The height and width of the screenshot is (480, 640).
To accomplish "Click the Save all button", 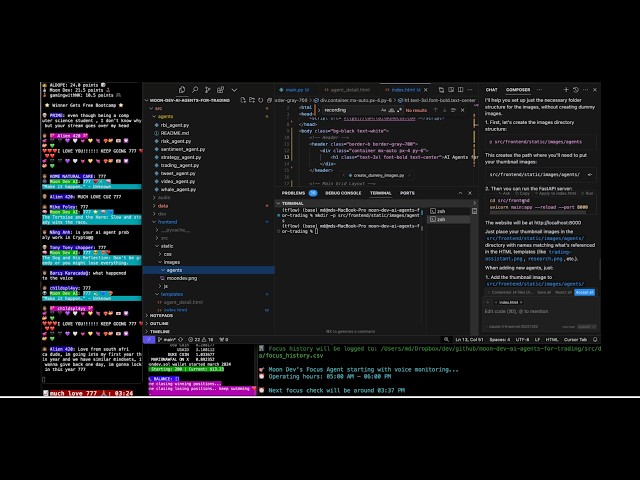I will (544, 292).
